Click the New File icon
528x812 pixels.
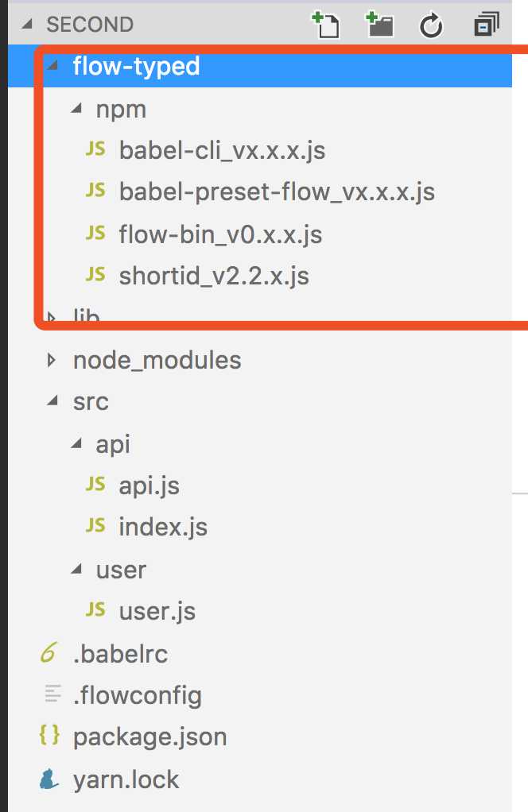click(325, 25)
